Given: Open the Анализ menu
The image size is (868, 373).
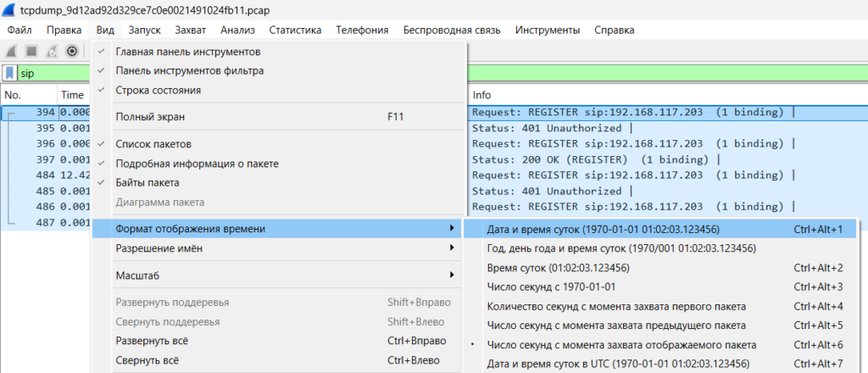Looking at the screenshot, I should (x=237, y=31).
